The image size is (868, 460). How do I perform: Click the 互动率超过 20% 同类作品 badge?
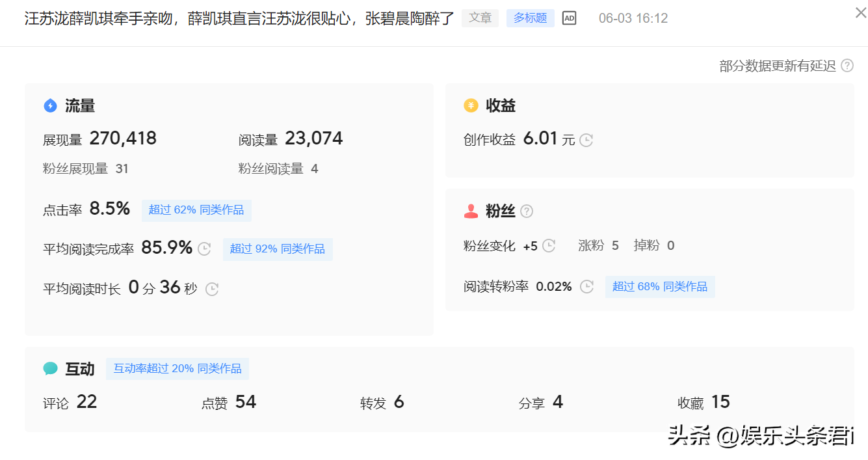tap(178, 369)
